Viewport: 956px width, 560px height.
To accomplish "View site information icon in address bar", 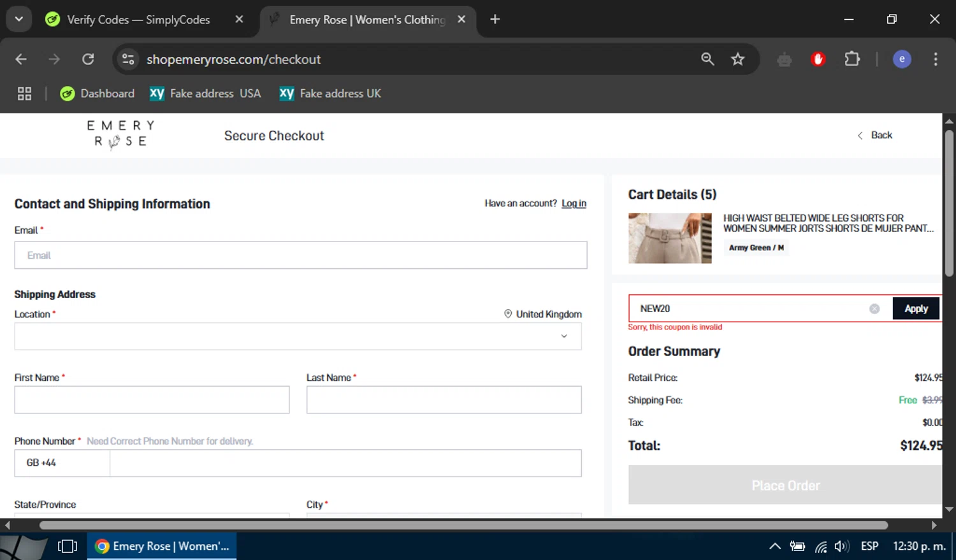I will point(128,59).
